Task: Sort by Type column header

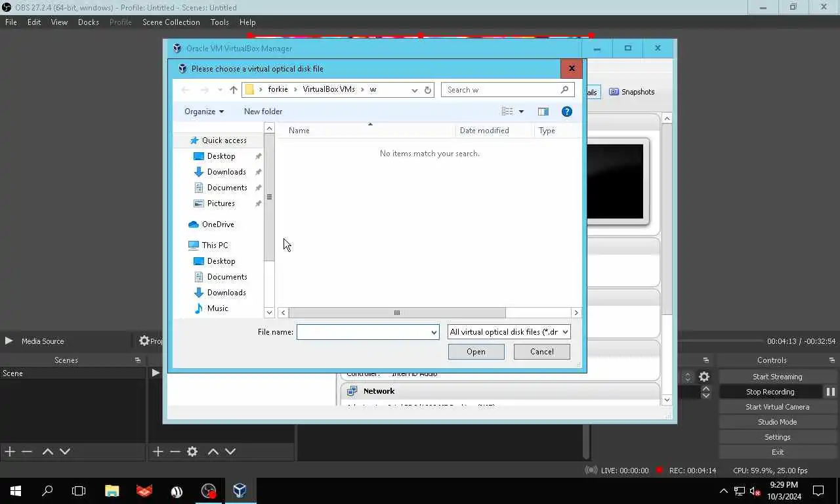Action: (557, 131)
